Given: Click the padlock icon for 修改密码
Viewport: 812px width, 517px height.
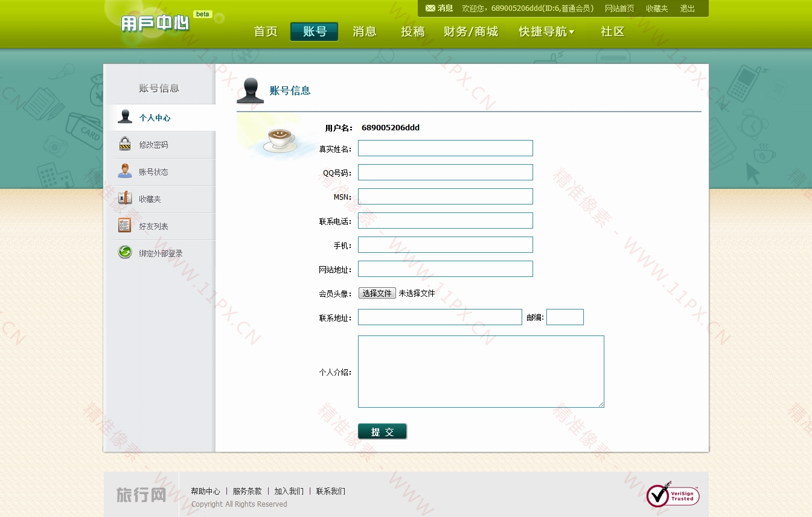Looking at the screenshot, I should (x=125, y=144).
